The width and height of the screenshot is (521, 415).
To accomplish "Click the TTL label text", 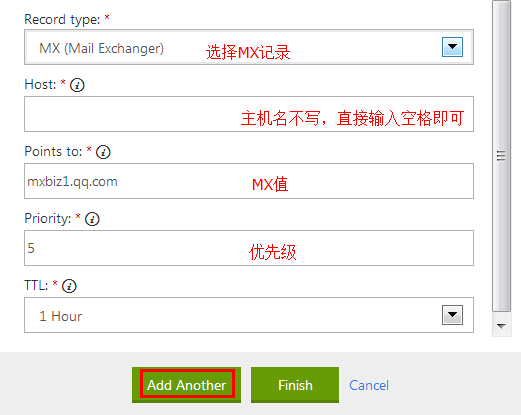I will pyautogui.click(x=36, y=286).
